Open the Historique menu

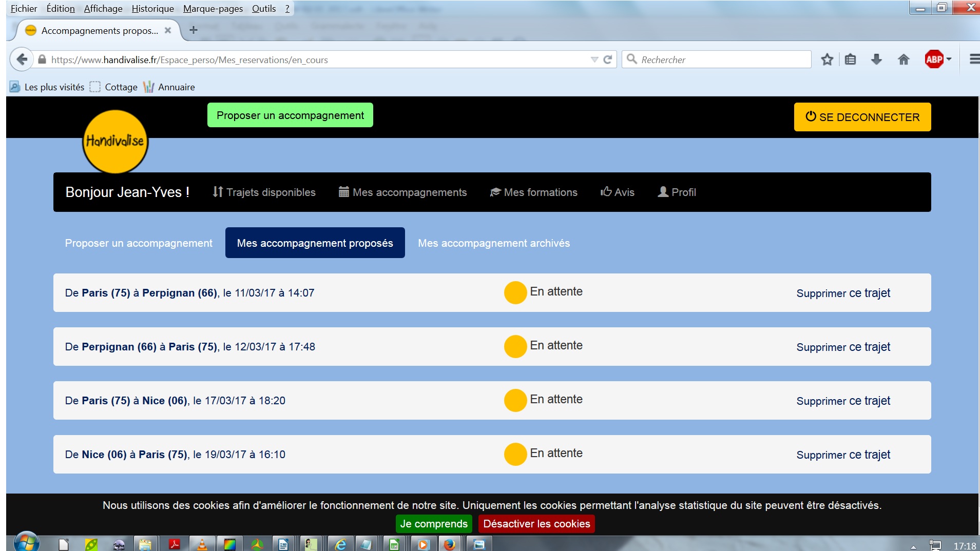(x=152, y=8)
